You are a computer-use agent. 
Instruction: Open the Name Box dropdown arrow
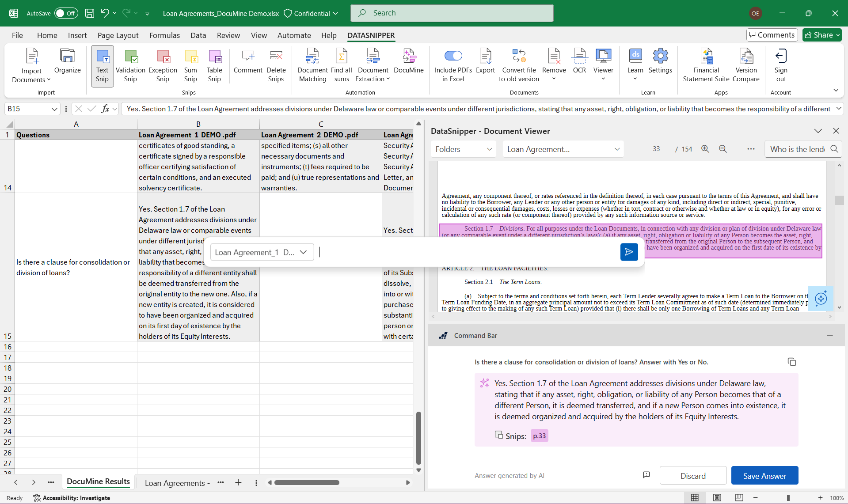point(54,109)
